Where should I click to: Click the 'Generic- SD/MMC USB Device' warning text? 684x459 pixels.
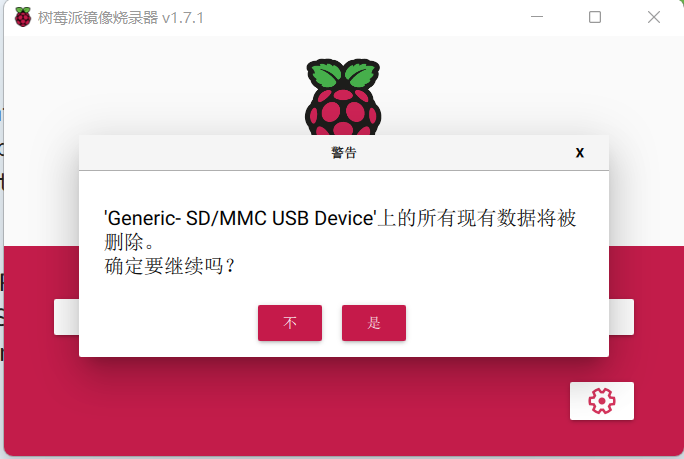pos(239,218)
